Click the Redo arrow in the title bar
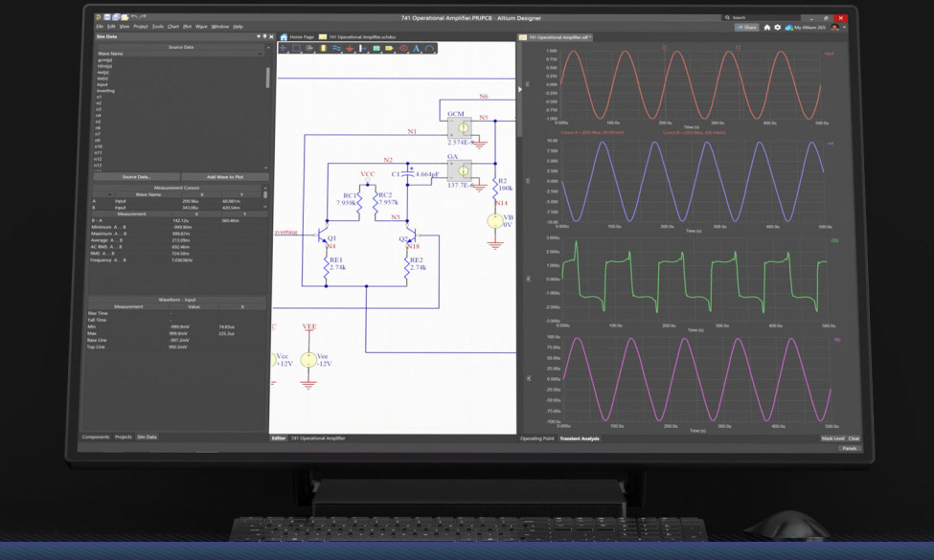934x560 pixels. [143, 17]
